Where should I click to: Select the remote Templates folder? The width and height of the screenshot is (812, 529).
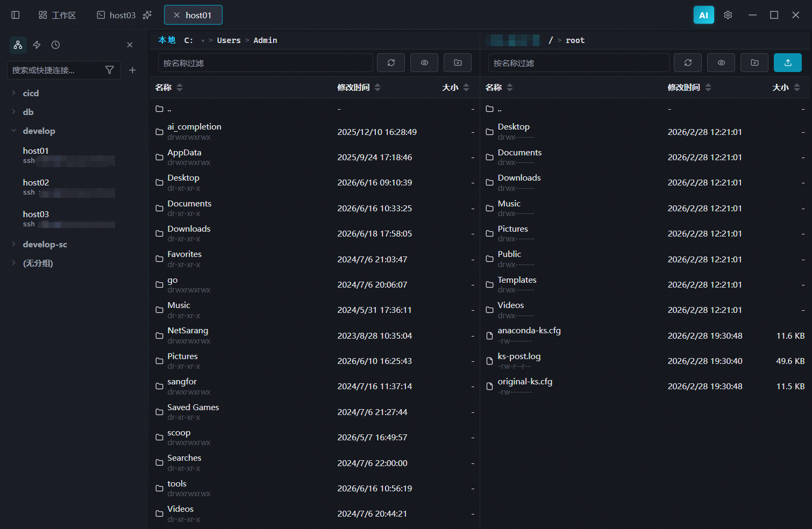tap(645, 284)
